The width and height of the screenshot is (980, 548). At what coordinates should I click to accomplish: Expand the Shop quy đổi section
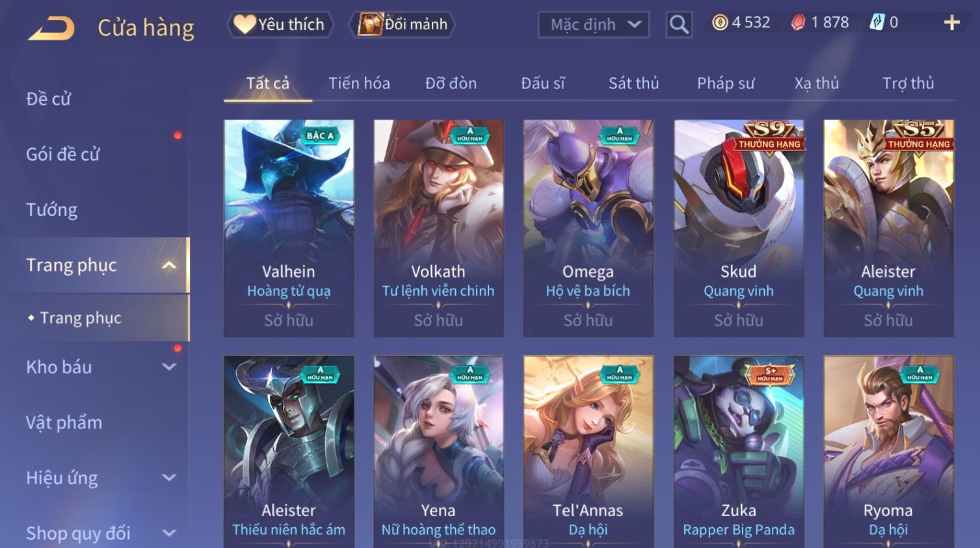[x=169, y=533]
